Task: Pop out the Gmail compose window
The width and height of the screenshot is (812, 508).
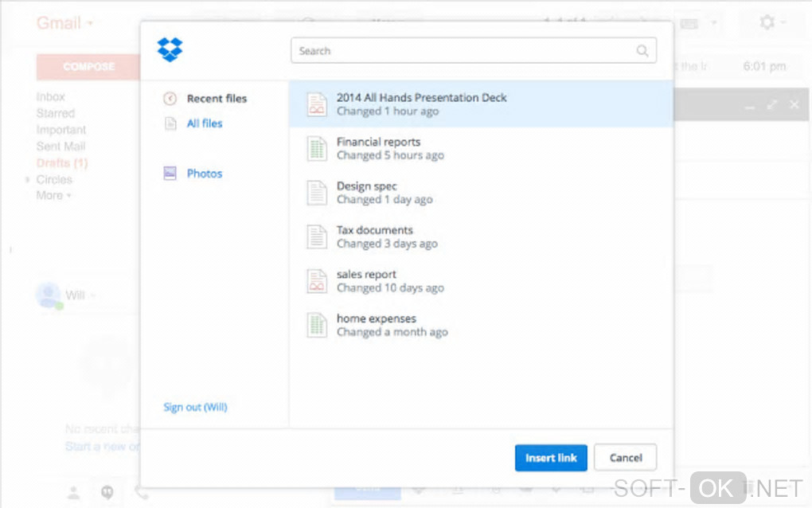Action: click(x=772, y=105)
